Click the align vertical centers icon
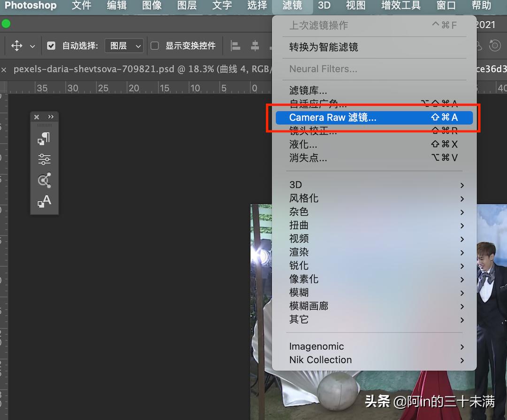This screenshot has height=420, width=507. click(254, 45)
